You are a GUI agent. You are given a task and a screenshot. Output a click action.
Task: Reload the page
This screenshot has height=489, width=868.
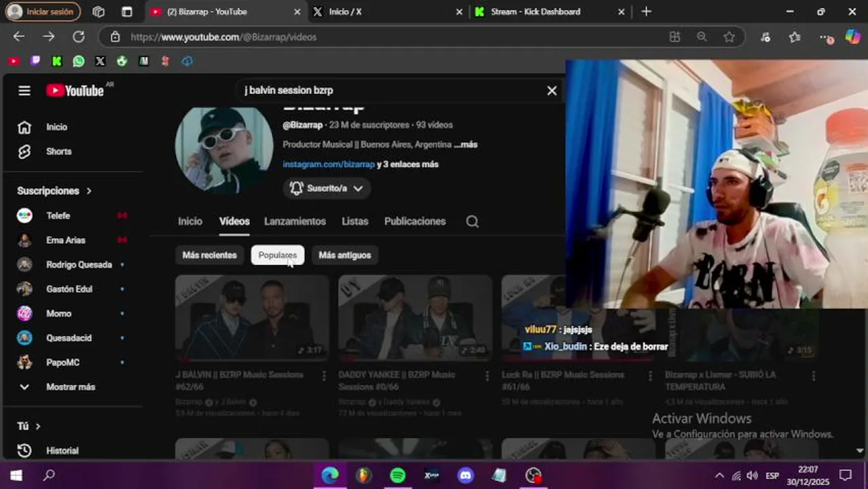(x=79, y=37)
